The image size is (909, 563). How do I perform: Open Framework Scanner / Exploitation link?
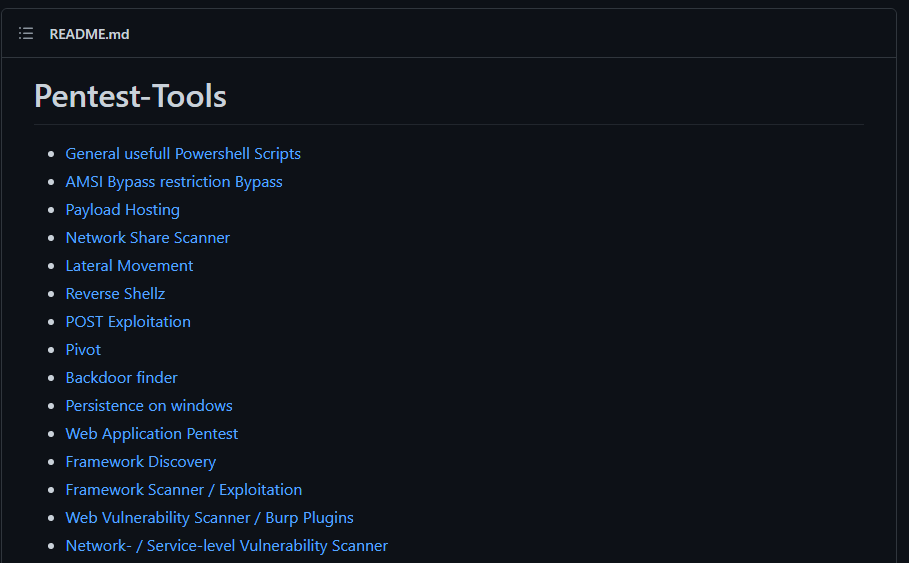pos(183,490)
